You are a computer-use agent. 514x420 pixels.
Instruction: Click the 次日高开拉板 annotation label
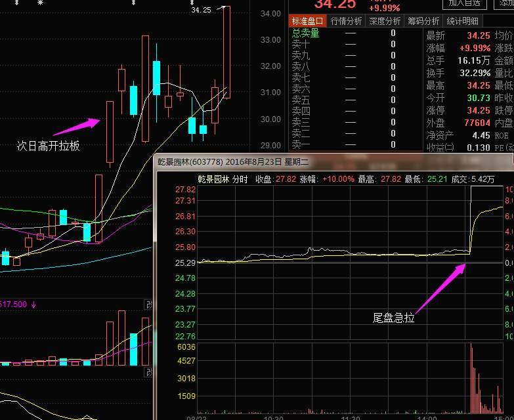click(x=48, y=146)
